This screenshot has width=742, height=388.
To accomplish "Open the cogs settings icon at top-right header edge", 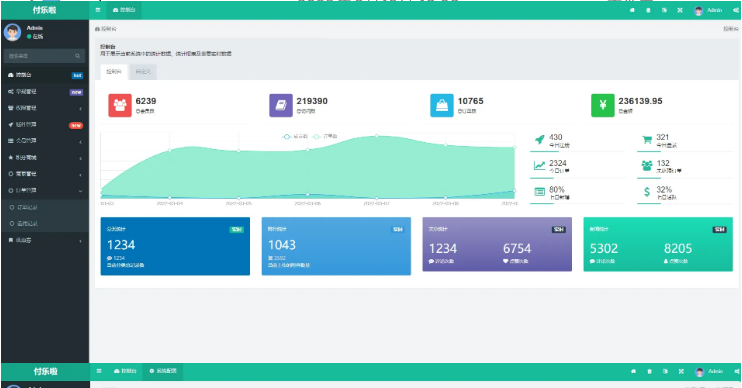I will click(x=736, y=10).
